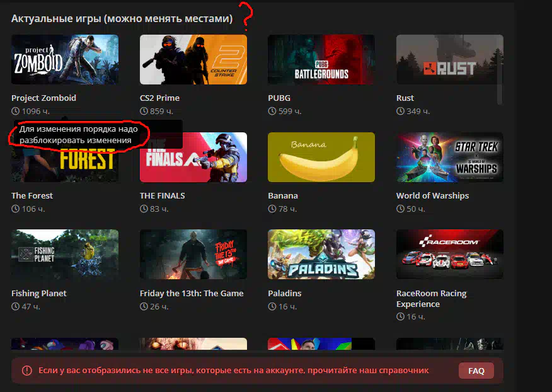The width and height of the screenshot is (552, 392).
Task: Click the clock icon beside 349 ч.
Action: [x=400, y=111]
